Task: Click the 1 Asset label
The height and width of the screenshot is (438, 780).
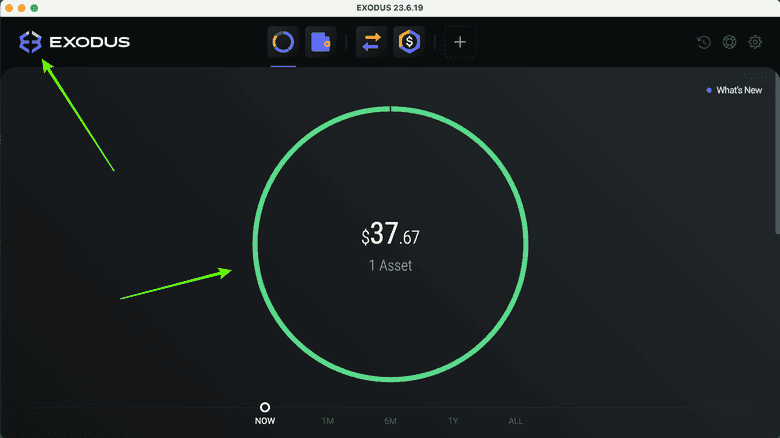Action: click(x=390, y=265)
